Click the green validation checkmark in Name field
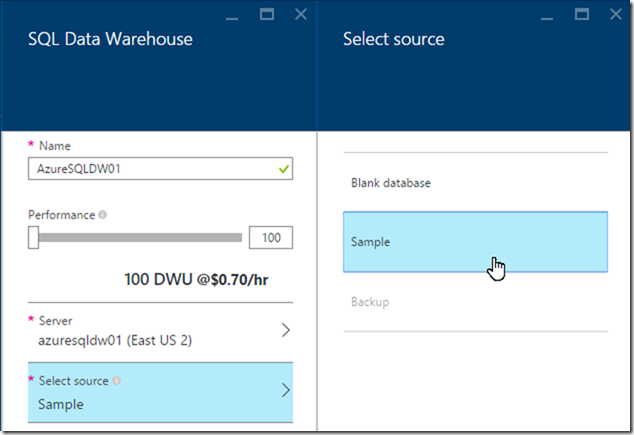This screenshot has height=435, width=634. tap(284, 169)
